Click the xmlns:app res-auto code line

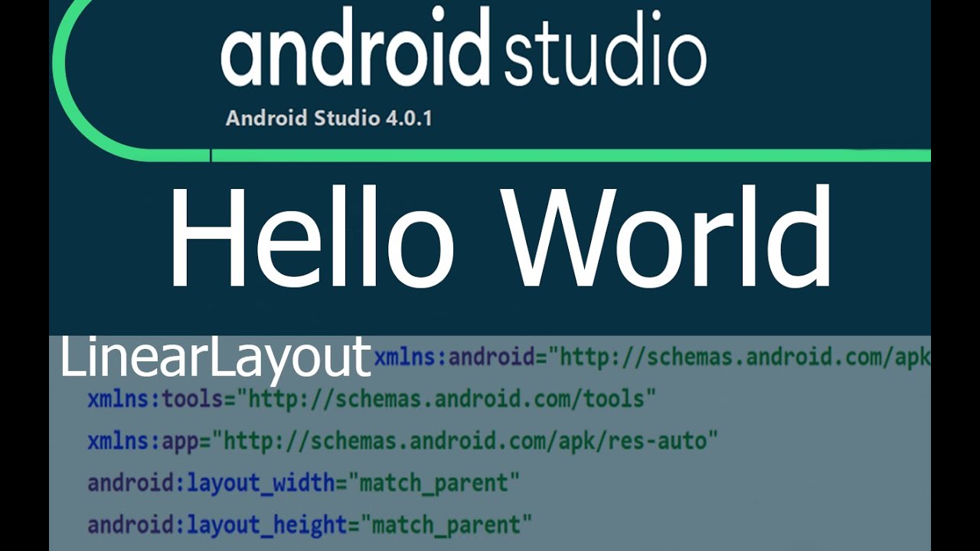click(x=403, y=442)
